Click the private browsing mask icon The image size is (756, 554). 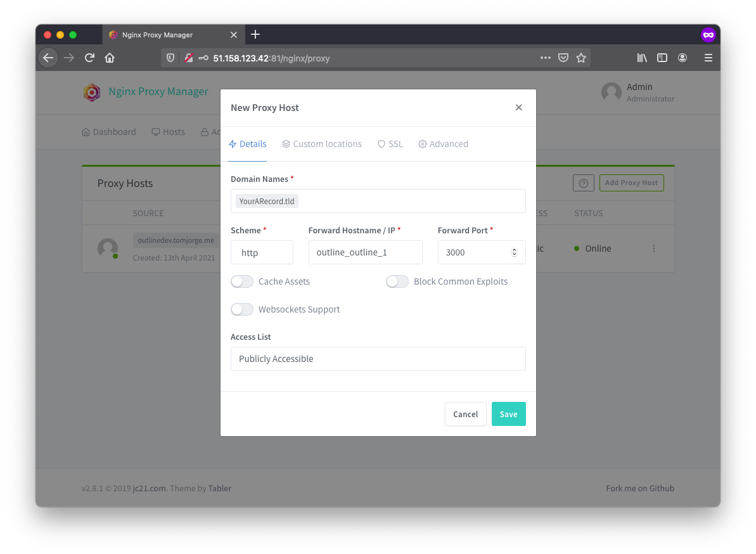click(708, 35)
